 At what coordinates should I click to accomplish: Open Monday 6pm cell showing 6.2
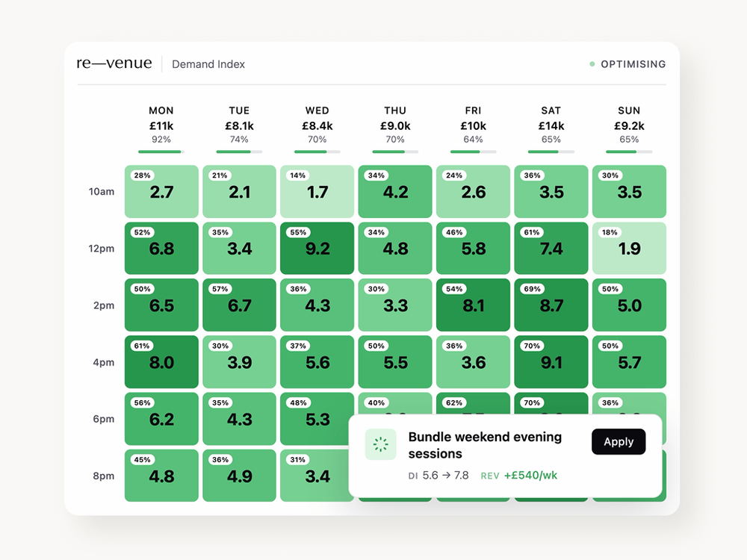click(161, 419)
